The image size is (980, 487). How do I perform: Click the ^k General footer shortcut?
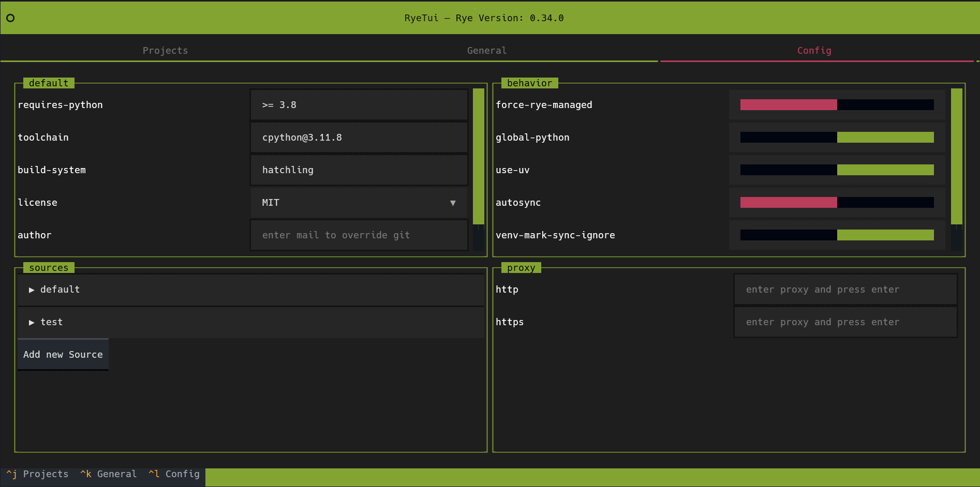(109, 474)
